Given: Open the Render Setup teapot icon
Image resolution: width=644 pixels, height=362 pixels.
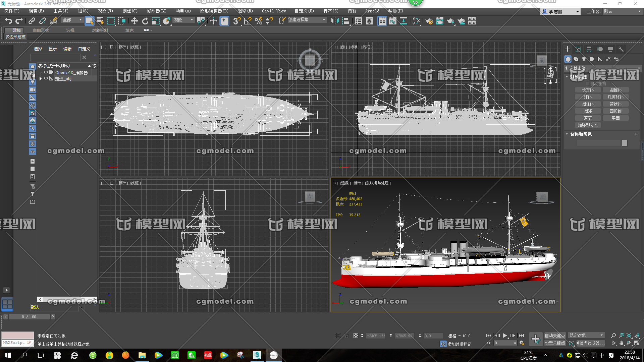Looking at the screenshot, I should click(x=429, y=21).
